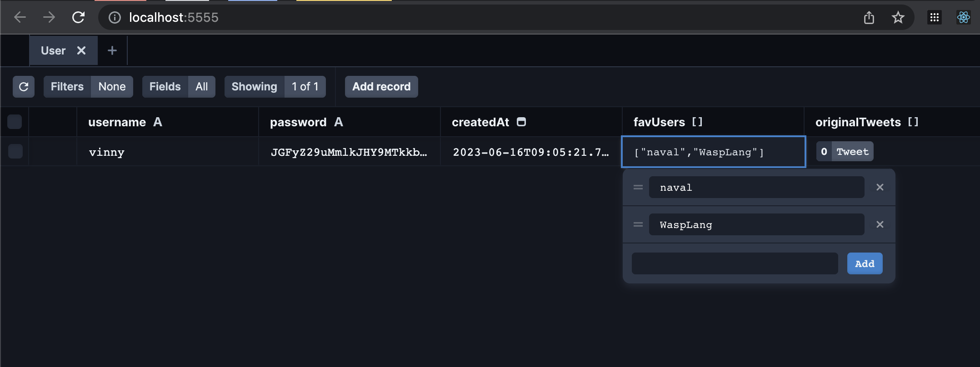Click the refresh records icon in toolbar
Viewport: 980px width, 367px height.
(x=24, y=87)
